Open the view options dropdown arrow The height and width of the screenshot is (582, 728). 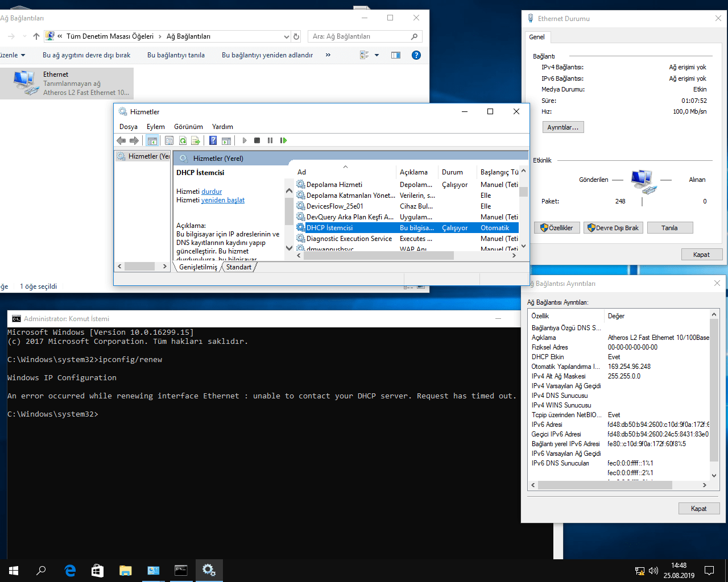(377, 55)
